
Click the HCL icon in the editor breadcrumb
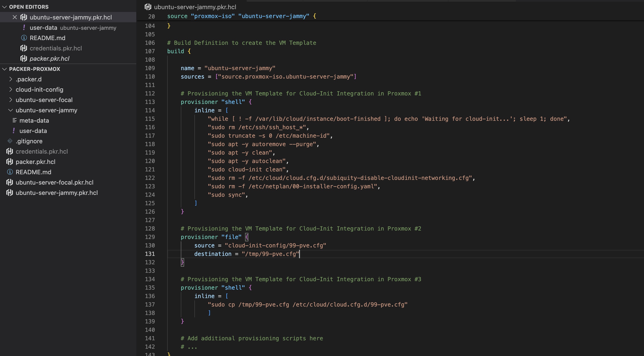[148, 7]
